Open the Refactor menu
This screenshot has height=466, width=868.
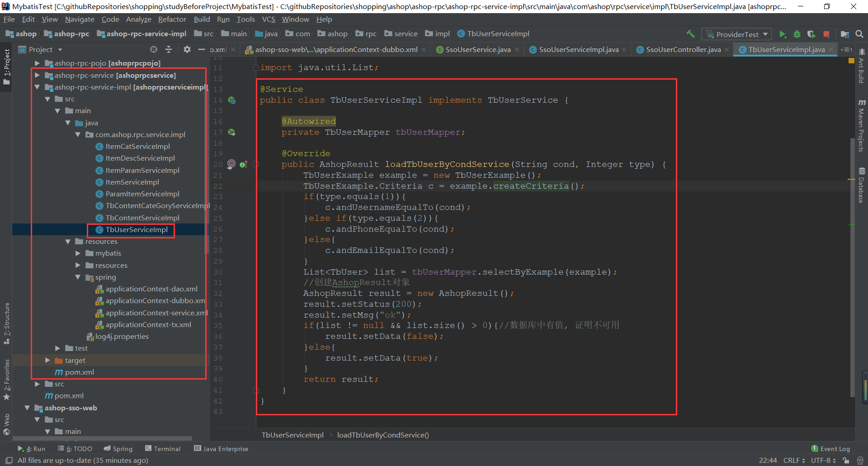(x=172, y=19)
